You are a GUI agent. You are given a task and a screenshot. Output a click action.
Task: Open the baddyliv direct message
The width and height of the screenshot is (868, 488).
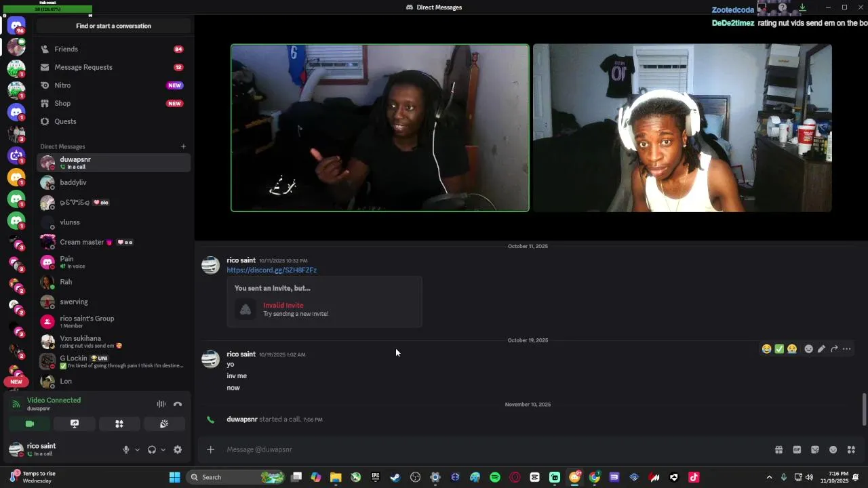(113, 182)
